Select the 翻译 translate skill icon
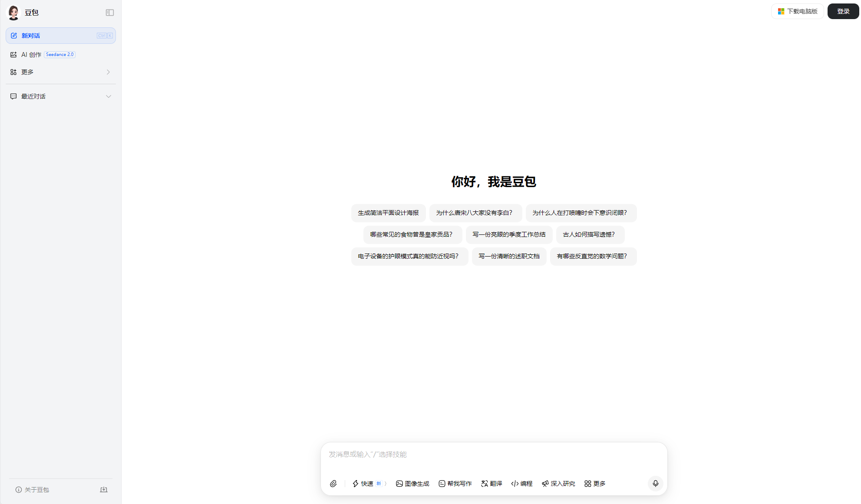This screenshot has height=504, width=861. pyautogui.click(x=485, y=484)
